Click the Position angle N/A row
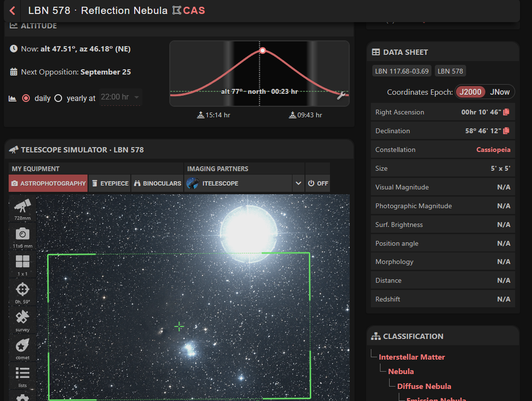The image size is (532, 401). click(443, 243)
